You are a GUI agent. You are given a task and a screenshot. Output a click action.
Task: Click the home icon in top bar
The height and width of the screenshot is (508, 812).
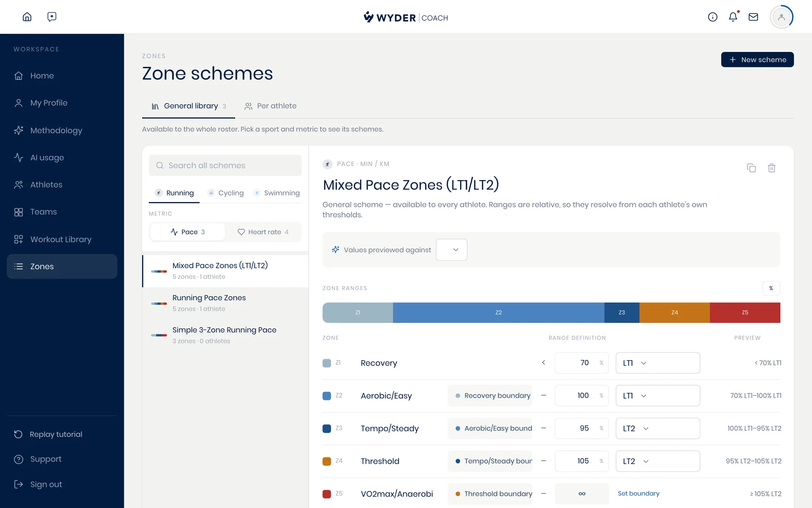coord(27,17)
